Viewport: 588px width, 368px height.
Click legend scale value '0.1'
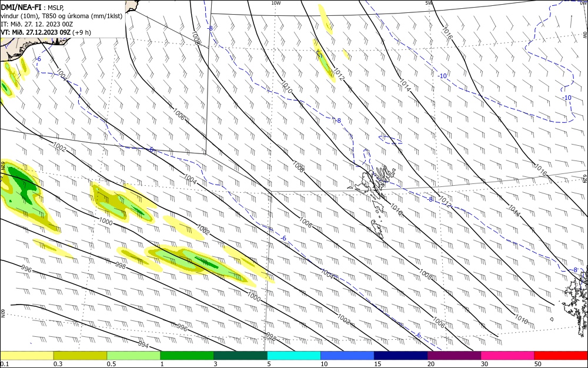point(5,364)
